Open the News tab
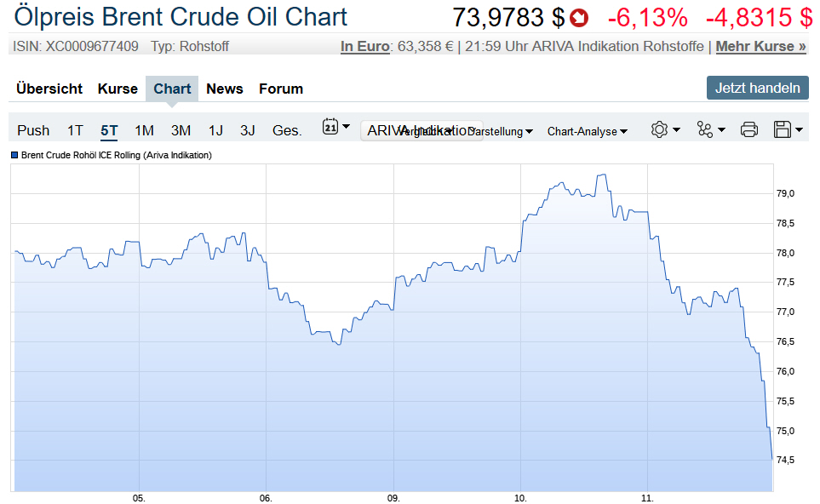 (x=225, y=89)
